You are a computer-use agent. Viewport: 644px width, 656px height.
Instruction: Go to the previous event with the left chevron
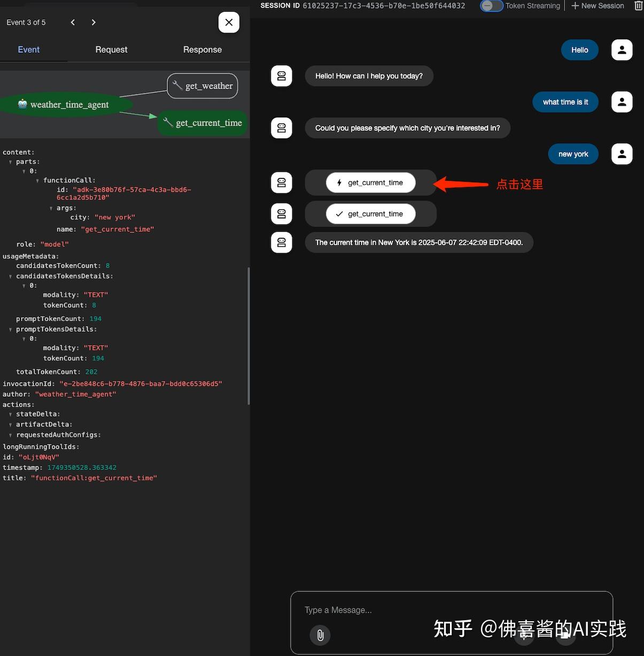pyautogui.click(x=73, y=22)
